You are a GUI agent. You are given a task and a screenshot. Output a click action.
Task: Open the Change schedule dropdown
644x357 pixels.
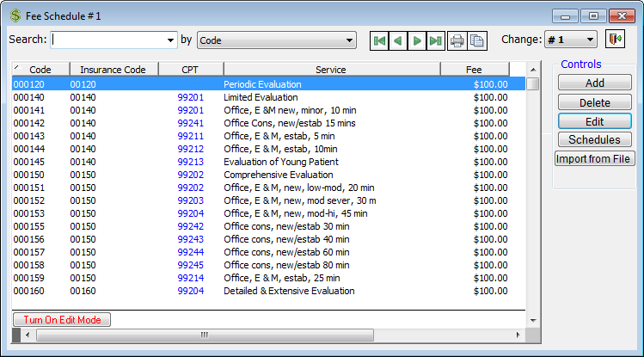coord(589,40)
